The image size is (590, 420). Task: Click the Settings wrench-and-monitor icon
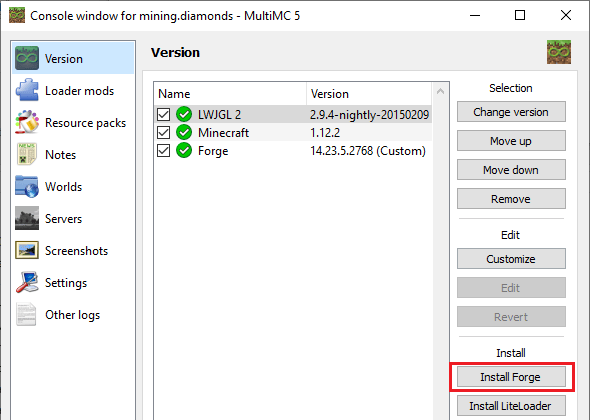coord(27,282)
